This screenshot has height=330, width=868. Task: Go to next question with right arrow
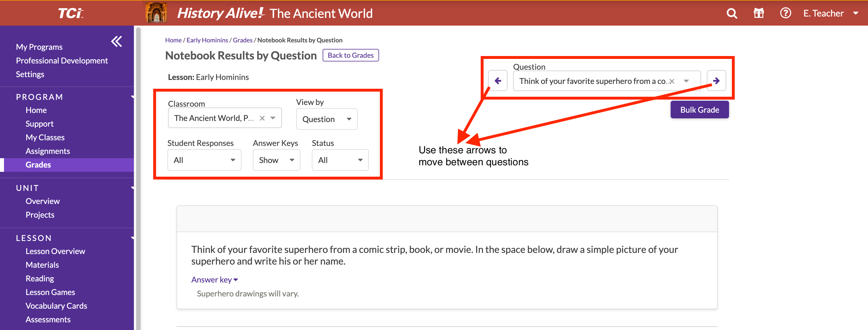coord(716,81)
